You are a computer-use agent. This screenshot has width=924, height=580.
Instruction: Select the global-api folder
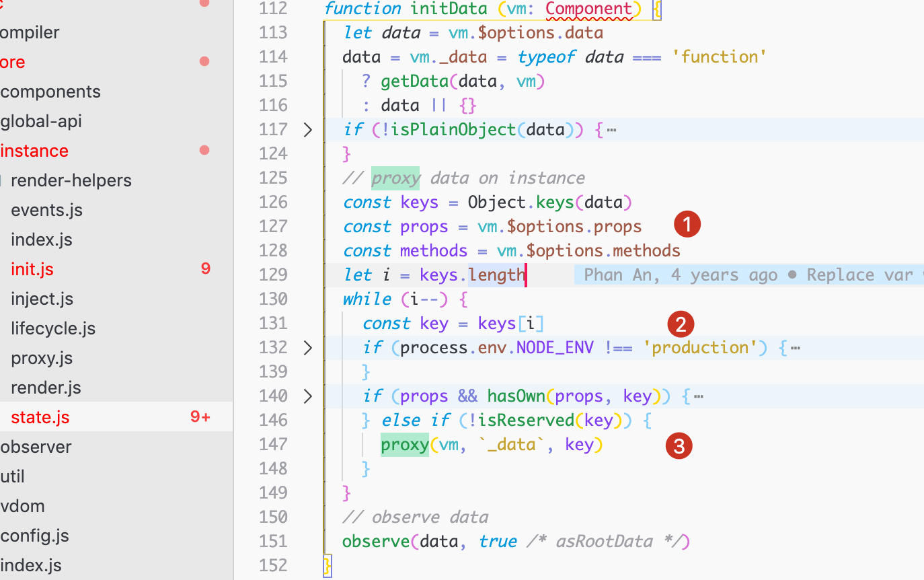coord(41,121)
